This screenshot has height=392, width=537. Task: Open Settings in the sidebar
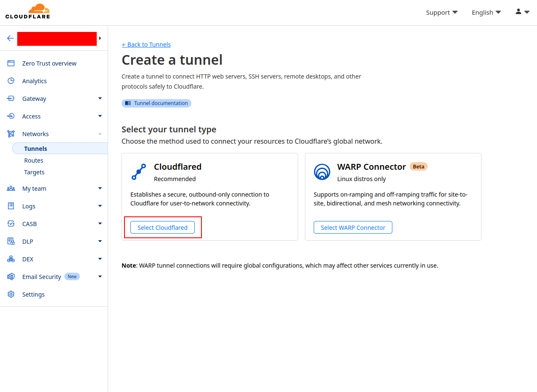33,295
